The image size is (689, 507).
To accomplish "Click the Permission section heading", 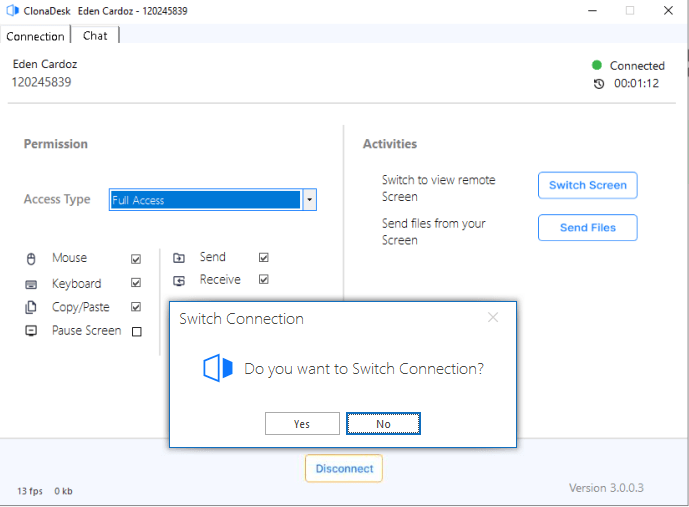I will pyautogui.click(x=56, y=144).
